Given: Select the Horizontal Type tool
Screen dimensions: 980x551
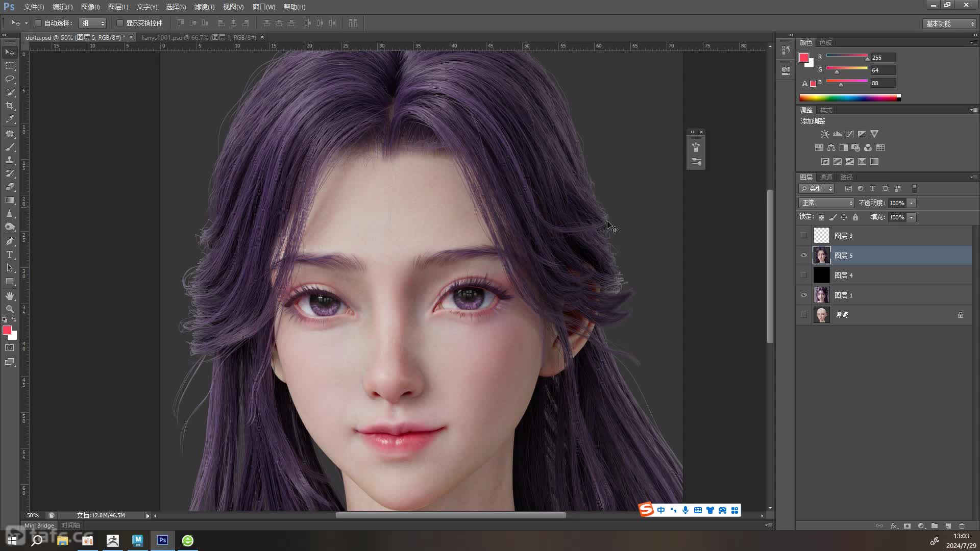Looking at the screenshot, I should pos(10,255).
